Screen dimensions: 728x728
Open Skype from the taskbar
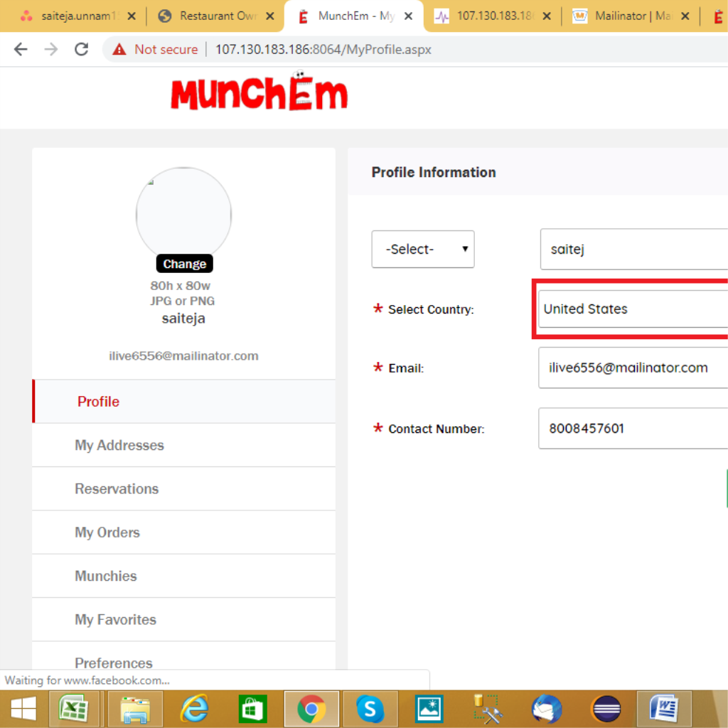pos(370,708)
